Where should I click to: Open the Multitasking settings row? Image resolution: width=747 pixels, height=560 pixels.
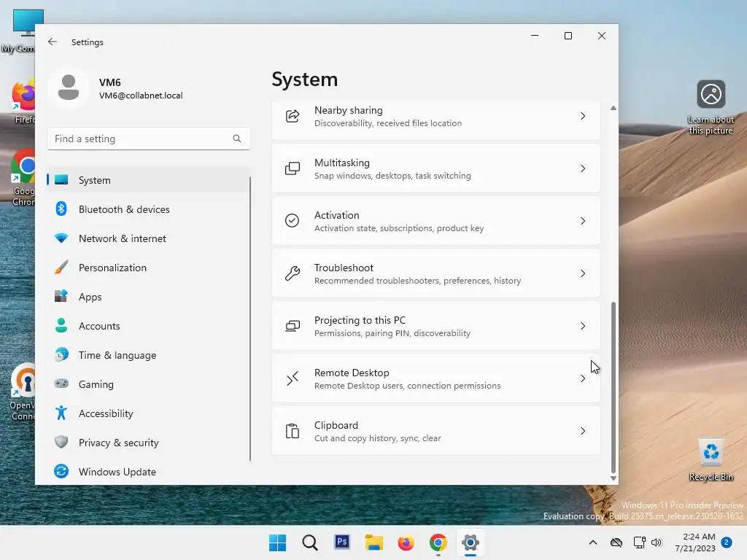point(436,168)
